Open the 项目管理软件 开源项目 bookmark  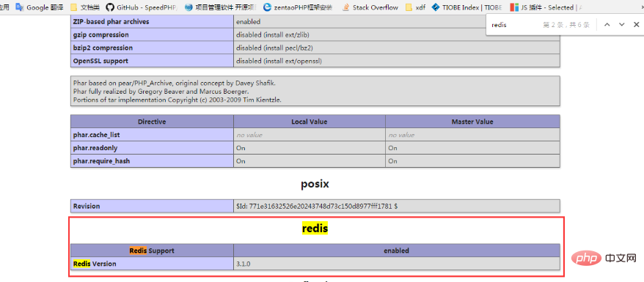[x=221, y=7]
